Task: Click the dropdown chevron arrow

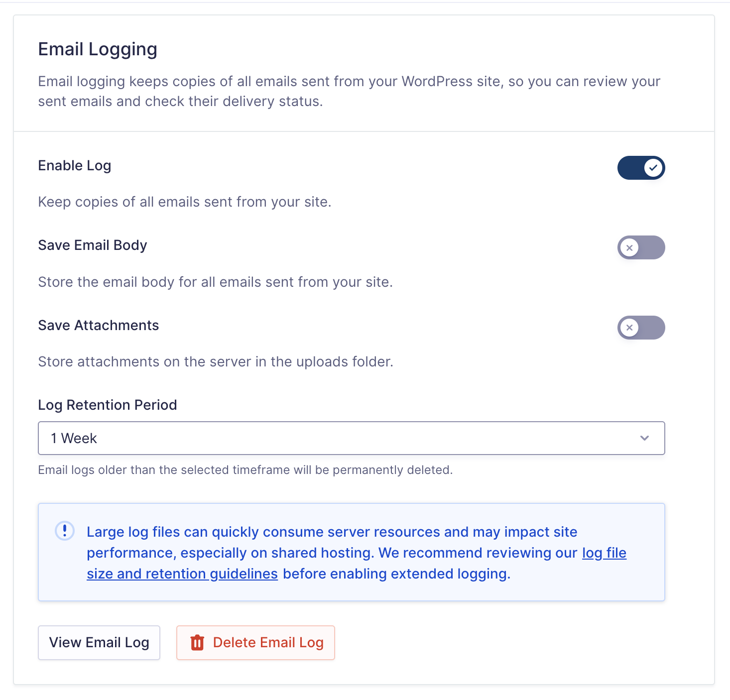Action: tap(644, 438)
